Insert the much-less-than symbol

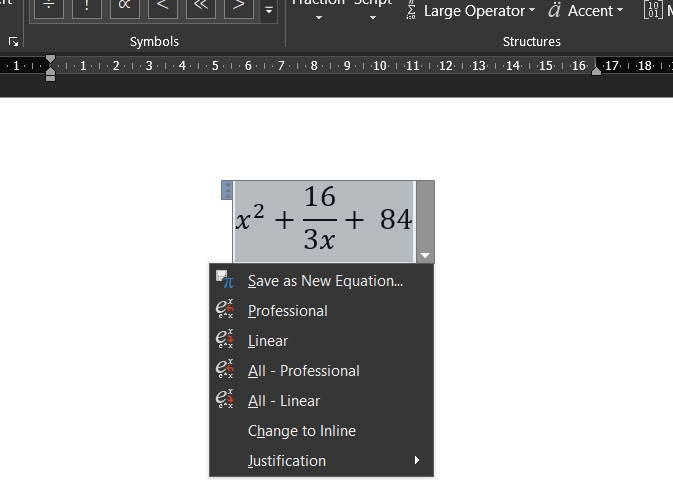[200, 6]
